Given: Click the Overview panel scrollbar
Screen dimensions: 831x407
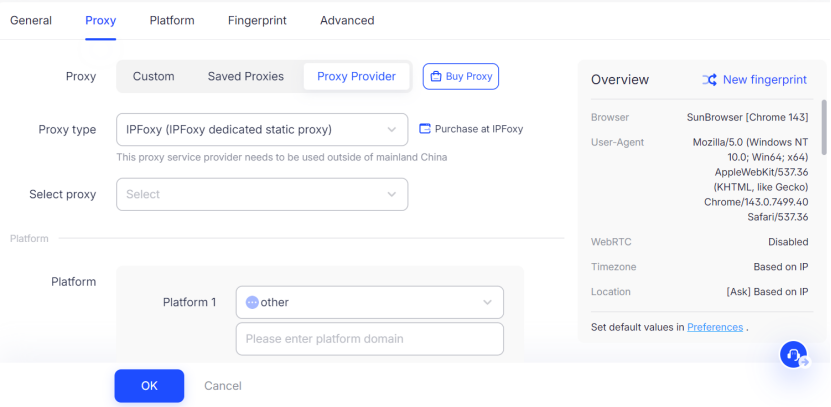Looking at the screenshot, I should click(x=824, y=125).
